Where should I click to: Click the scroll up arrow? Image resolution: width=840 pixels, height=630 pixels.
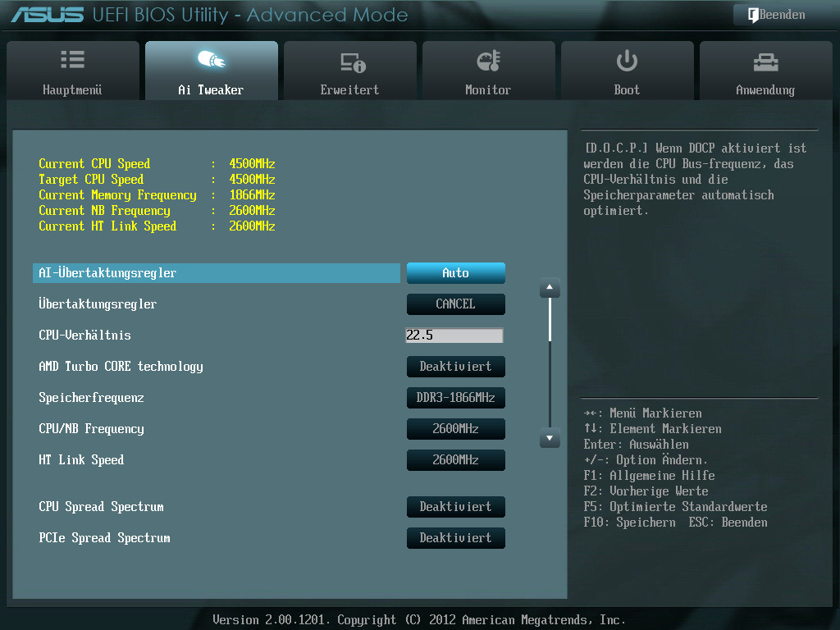click(x=550, y=288)
